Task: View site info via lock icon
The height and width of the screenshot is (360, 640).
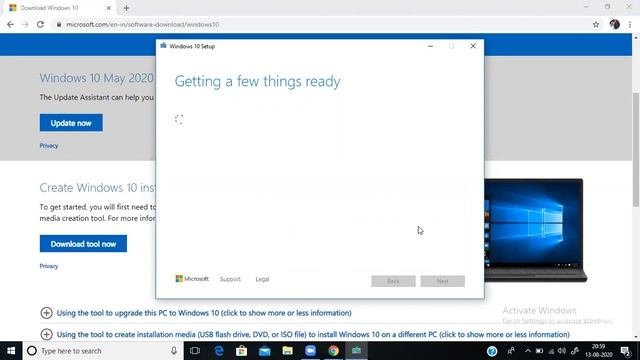Action: pos(59,24)
